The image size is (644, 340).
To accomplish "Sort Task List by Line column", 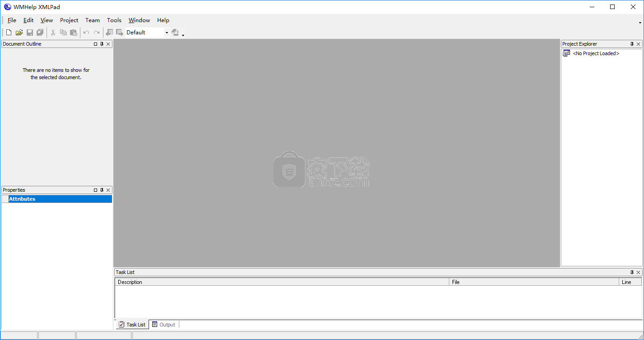I will click(630, 282).
